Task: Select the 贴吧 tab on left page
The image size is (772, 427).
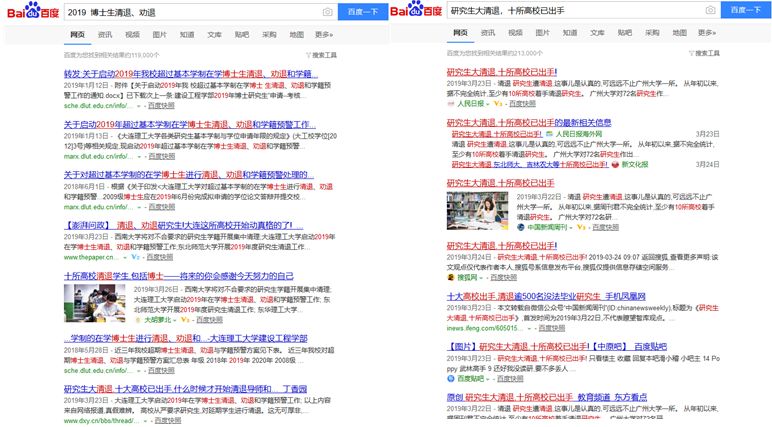Action: pos(242,34)
